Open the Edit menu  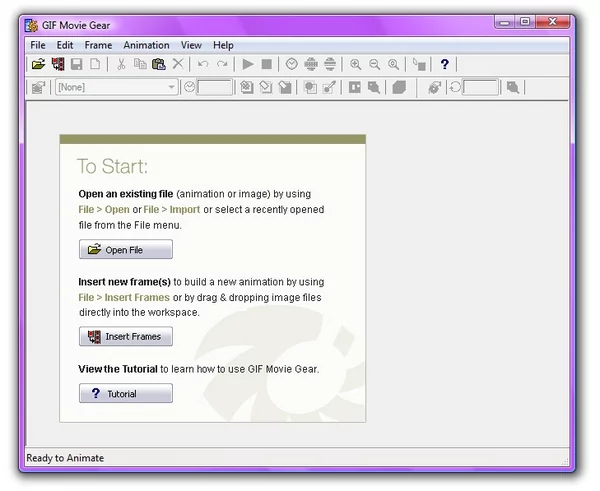coord(65,45)
